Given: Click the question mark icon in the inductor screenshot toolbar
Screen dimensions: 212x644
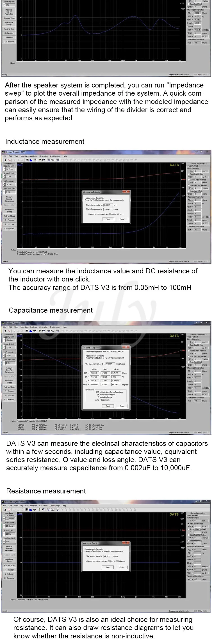Looking at the screenshot, I should pos(40,160).
